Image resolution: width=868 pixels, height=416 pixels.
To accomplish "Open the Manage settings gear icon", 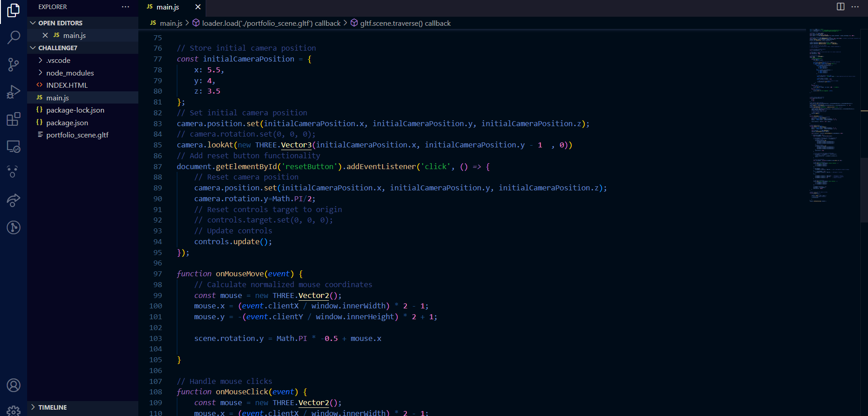I will (x=14, y=411).
